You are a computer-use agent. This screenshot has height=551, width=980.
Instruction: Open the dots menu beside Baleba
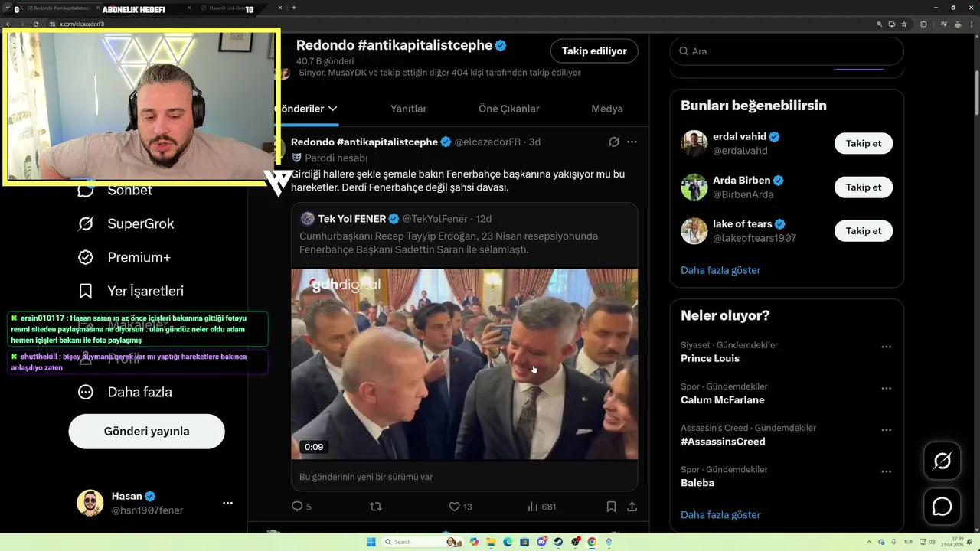[x=886, y=471]
